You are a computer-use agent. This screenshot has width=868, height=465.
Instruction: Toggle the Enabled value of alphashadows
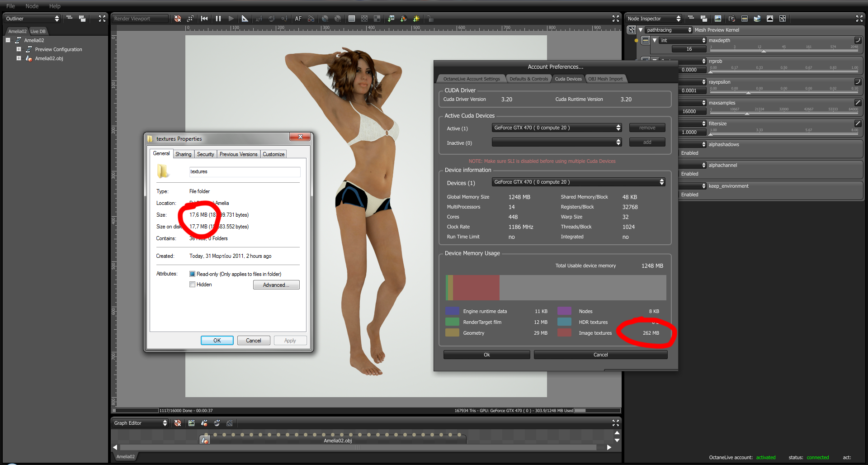[x=690, y=153]
